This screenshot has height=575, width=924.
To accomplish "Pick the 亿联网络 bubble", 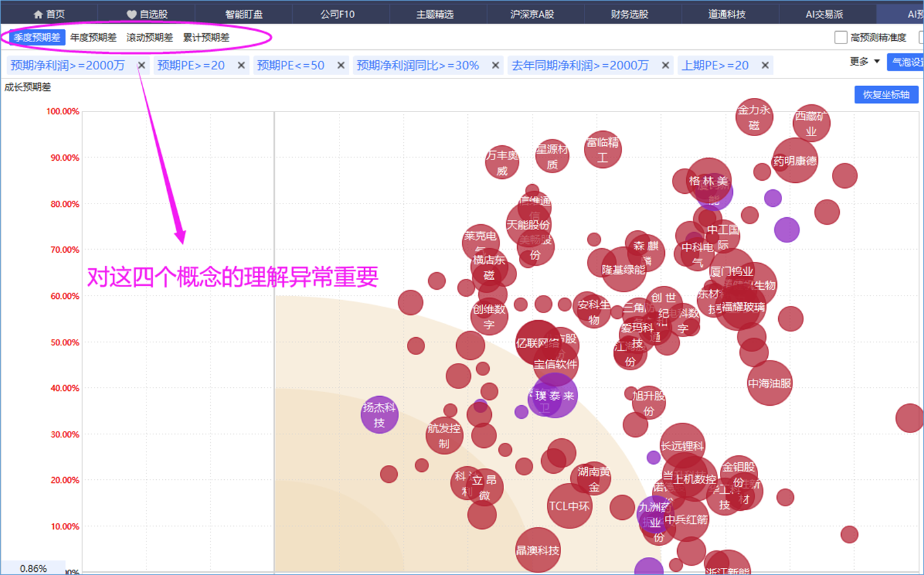I will [x=538, y=344].
